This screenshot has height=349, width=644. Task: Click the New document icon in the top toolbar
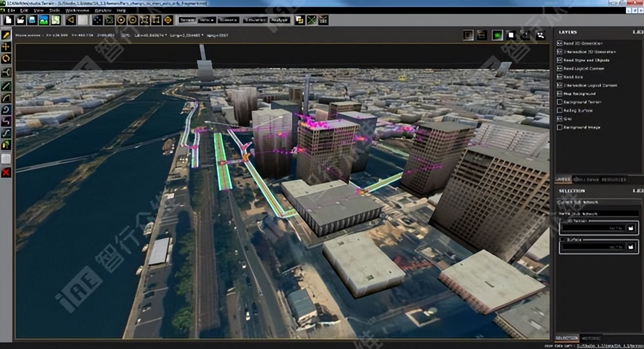(9, 20)
